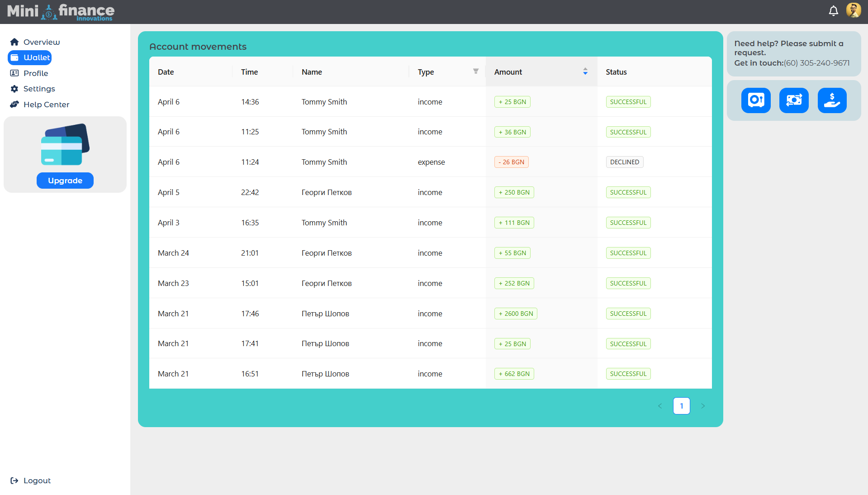Screen dimensions: 868x495
Task: Open the notifications bell
Action: [x=833, y=11]
